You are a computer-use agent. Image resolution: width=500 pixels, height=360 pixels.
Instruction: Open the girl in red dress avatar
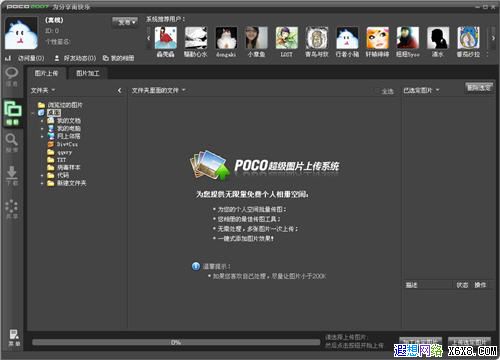coord(166,38)
